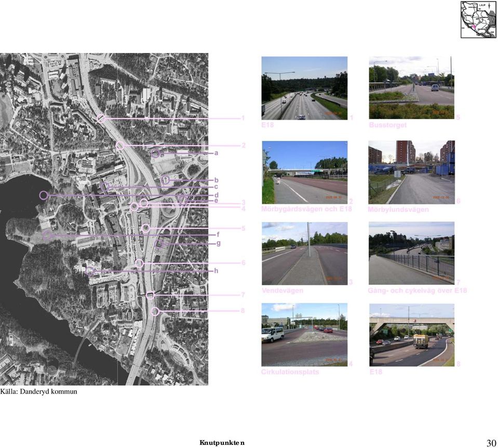498x448 pixels.
Task: Click the "Vendevägen" caption
Action: click(282, 291)
